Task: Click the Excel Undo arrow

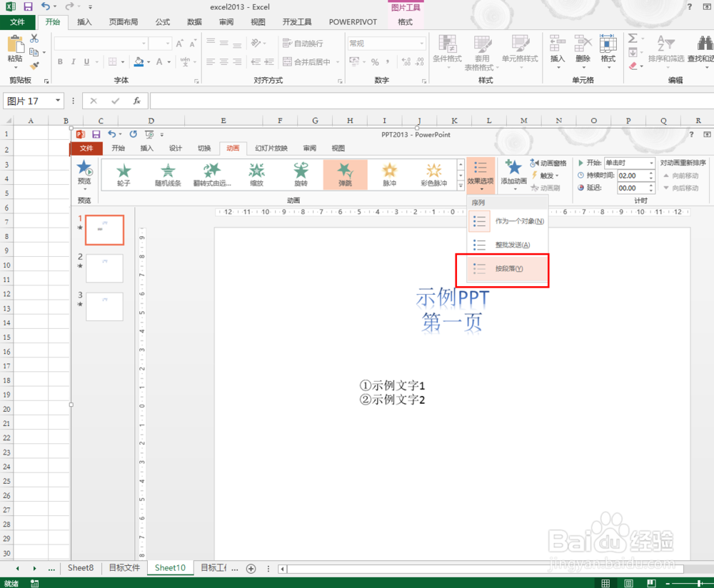Action: [x=46, y=6]
